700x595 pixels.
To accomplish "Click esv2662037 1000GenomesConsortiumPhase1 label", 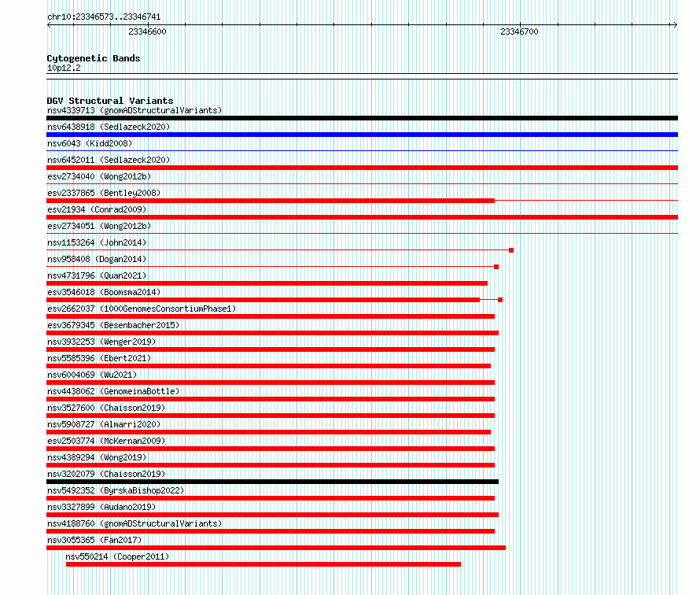I will 142,309.
